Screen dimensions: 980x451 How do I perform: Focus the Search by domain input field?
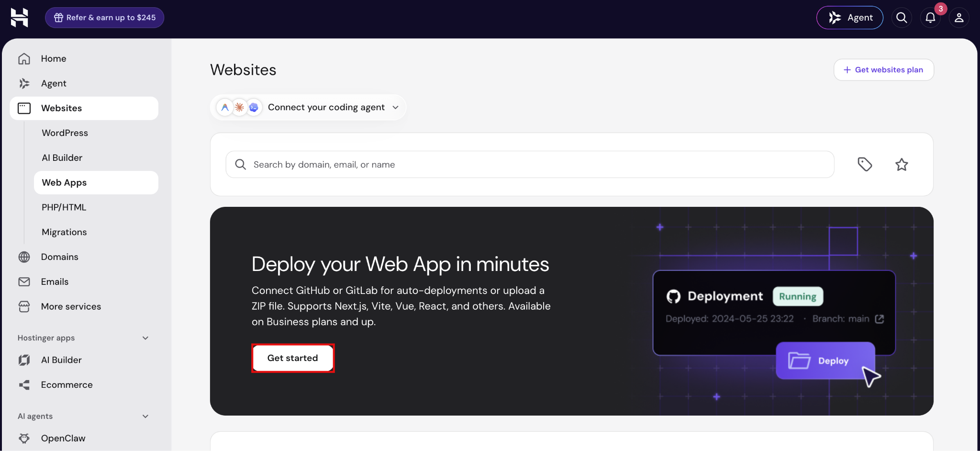[x=530, y=164]
